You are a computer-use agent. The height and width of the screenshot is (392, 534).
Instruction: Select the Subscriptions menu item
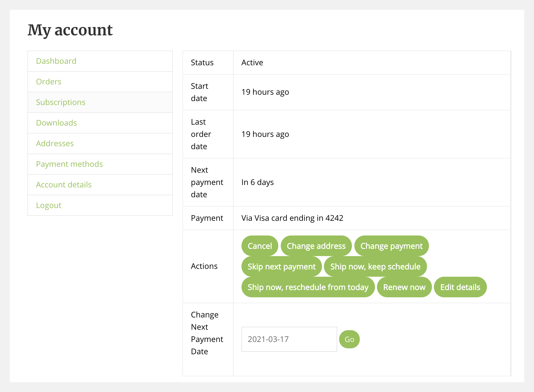[61, 102]
